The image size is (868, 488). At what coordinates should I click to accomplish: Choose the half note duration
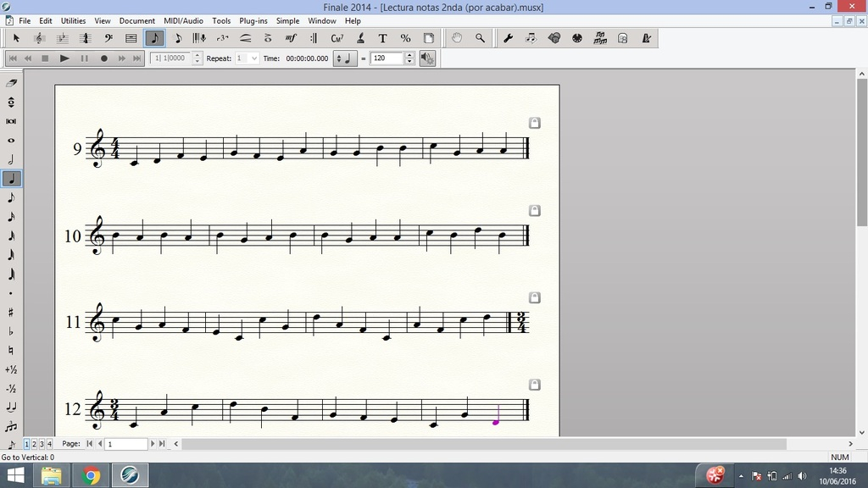[11, 159]
